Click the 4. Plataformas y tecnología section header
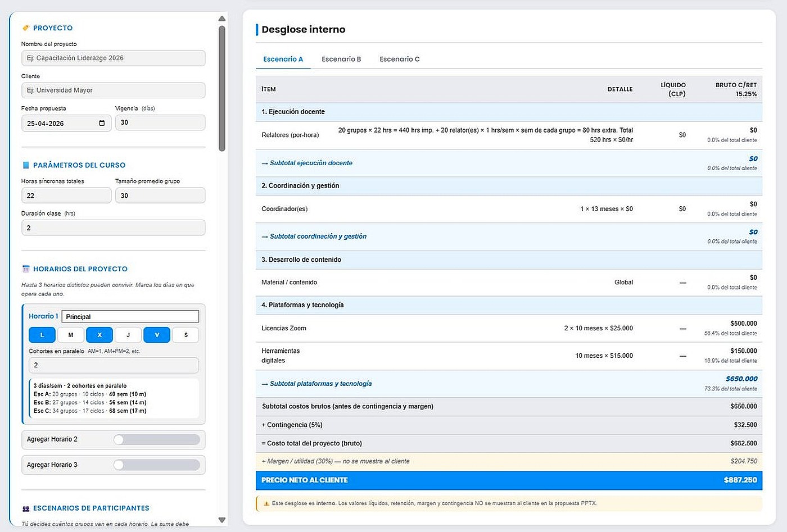Viewport: 787px width, 532px height. coord(509,305)
